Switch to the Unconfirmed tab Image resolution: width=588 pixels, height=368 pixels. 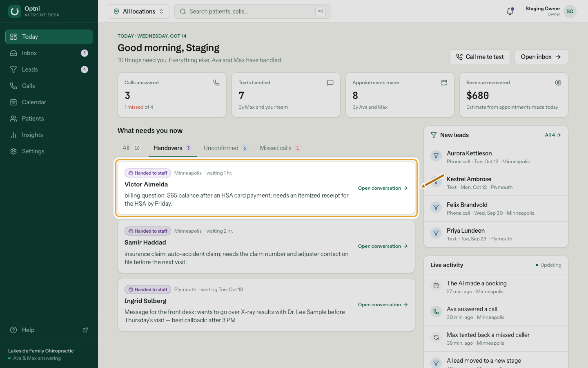(x=226, y=148)
